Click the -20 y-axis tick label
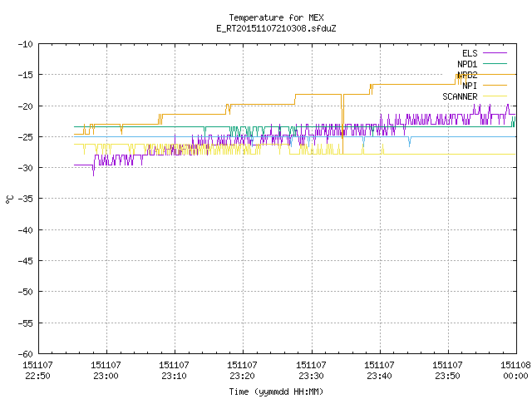This screenshot has width=532, height=399. point(26,106)
